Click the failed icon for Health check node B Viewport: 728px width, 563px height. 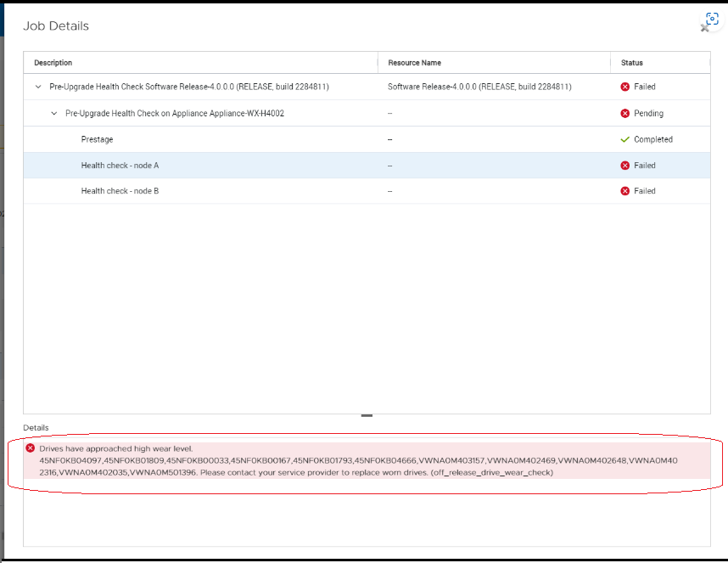(625, 191)
